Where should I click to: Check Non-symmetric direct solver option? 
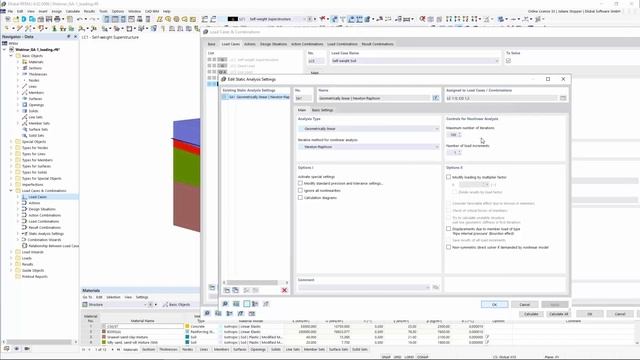(449, 247)
